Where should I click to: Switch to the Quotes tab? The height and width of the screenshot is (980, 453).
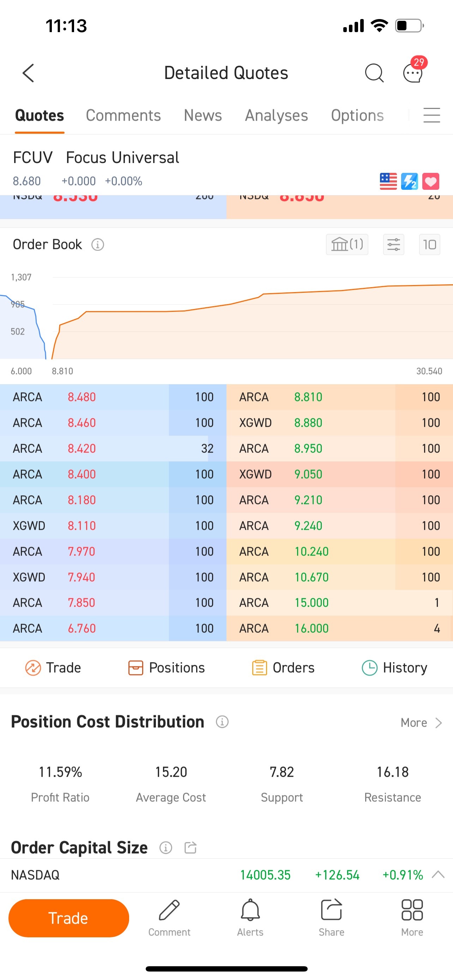click(40, 115)
